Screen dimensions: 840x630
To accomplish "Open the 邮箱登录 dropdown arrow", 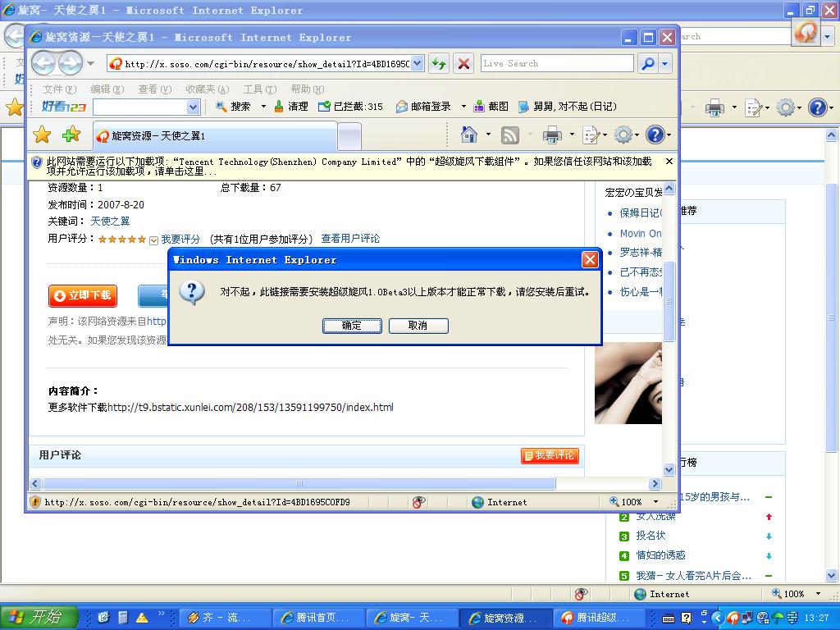I will 463,107.
